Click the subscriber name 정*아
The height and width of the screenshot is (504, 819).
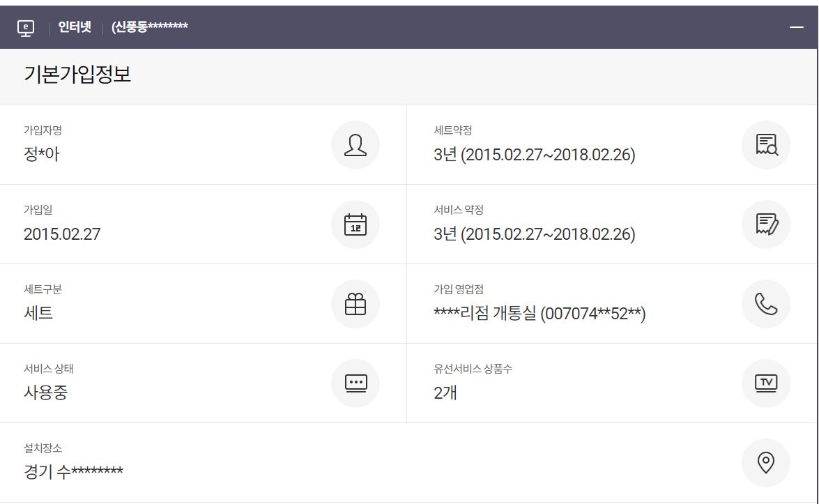(42, 155)
